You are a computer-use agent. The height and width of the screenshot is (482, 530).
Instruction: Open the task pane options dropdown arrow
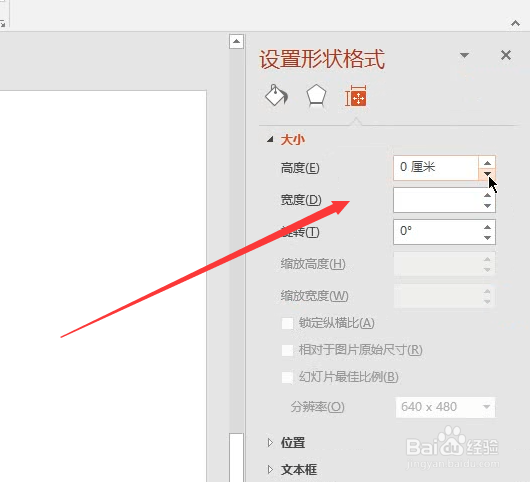tap(464, 55)
